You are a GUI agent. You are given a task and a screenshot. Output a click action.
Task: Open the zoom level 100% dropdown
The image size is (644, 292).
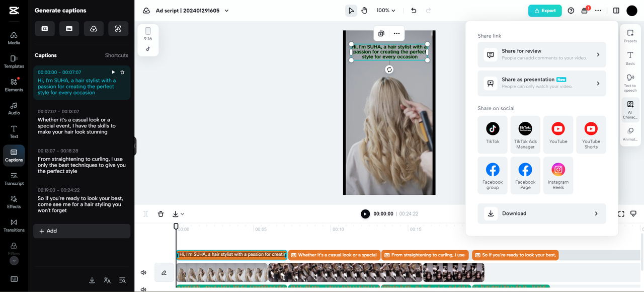tap(385, 10)
